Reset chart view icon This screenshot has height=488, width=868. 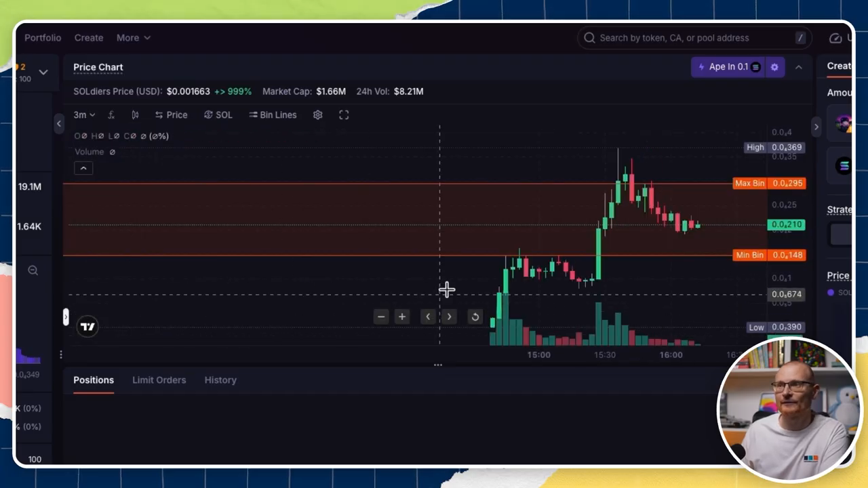click(475, 317)
